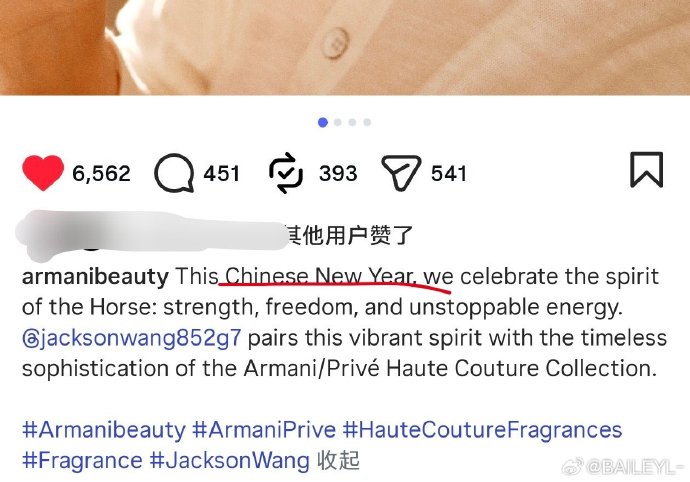This screenshot has width=690, height=482.
Task: Share post with paper plane icon
Action: (x=400, y=173)
